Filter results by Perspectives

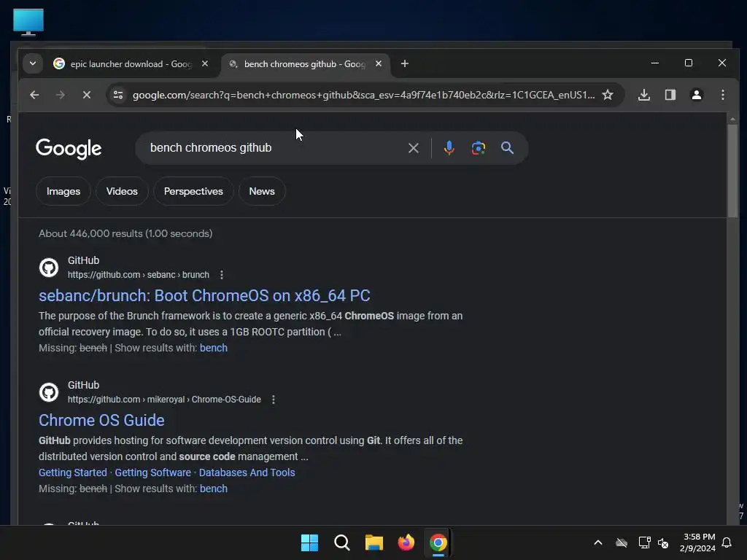pyautogui.click(x=193, y=191)
